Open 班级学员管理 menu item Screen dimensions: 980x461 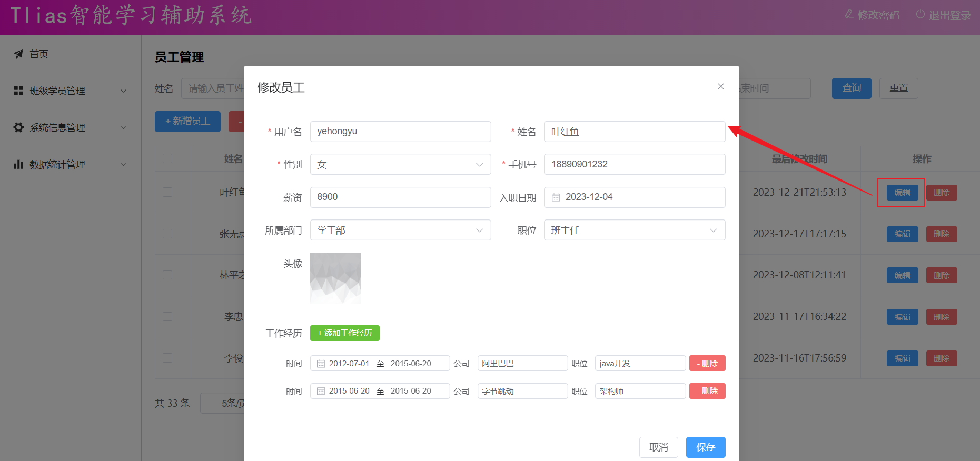(x=71, y=91)
